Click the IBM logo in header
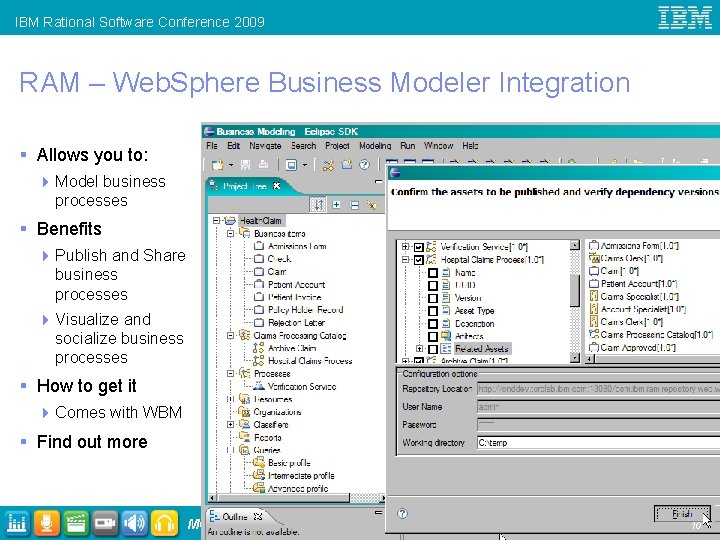The height and width of the screenshot is (540, 720). tap(685, 17)
